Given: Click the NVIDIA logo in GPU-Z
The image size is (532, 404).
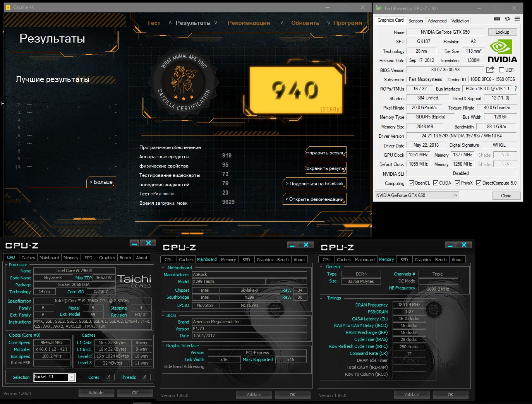Looking at the screenshot, I should 502,51.
